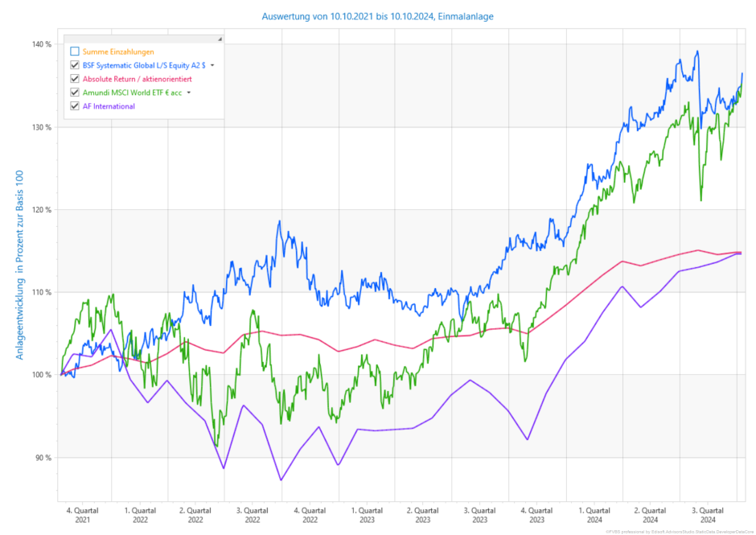The image size is (756, 535).
Task: Untick the Absolute Return / aktienorientiert checkbox
Action: pyautogui.click(x=75, y=79)
